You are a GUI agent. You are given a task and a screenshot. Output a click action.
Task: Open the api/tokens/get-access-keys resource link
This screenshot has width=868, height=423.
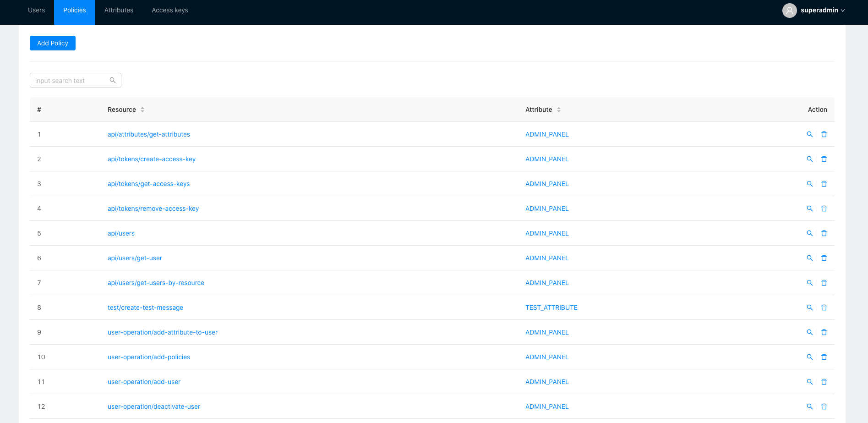click(x=149, y=184)
